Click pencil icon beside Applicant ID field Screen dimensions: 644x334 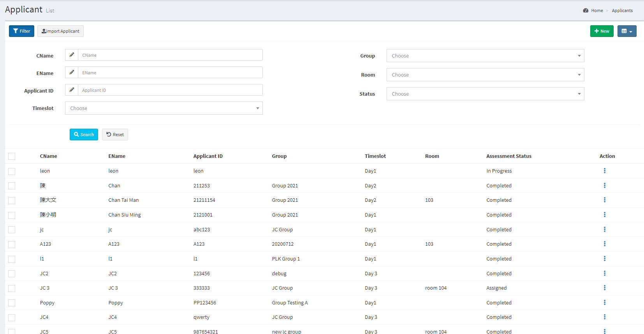coord(72,90)
